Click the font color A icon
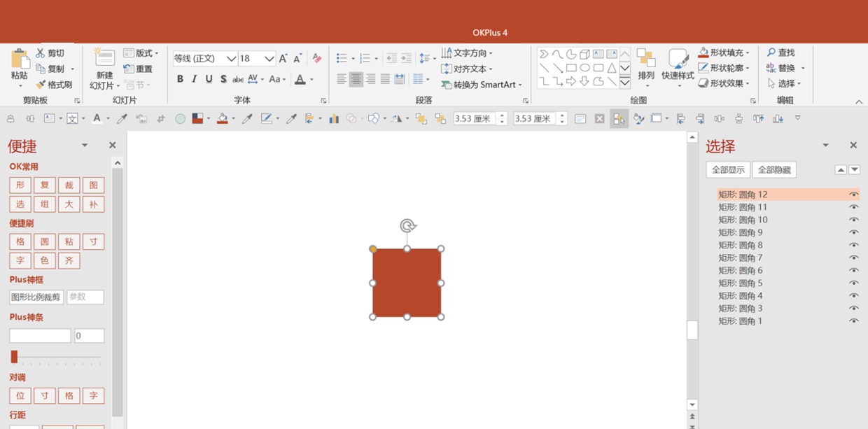Viewport: 868px width, 429px height. 300,79
